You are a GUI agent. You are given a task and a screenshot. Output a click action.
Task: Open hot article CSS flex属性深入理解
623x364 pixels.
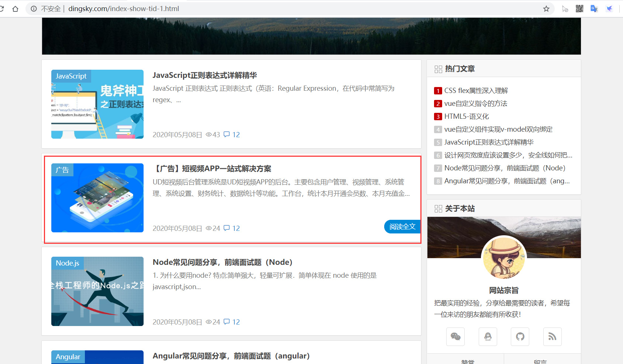pyautogui.click(x=476, y=91)
